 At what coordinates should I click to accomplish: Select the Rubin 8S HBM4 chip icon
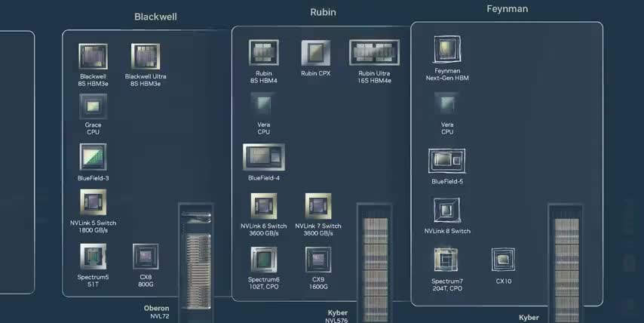coord(264,53)
